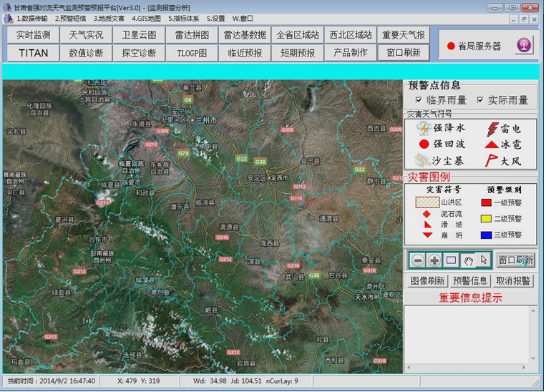This screenshot has height=392, width=546.
Task: Click the 实时监测 button
Action: tap(33, 35)
